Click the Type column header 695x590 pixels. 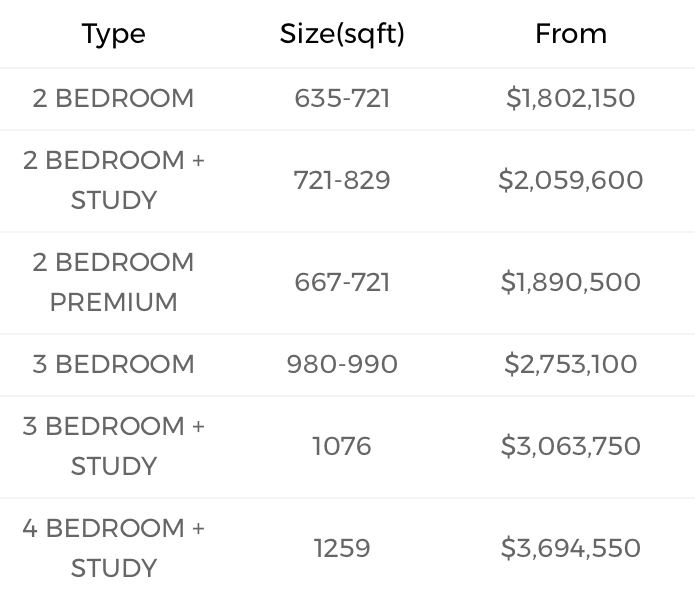pyautogui.click(x=113, y=34)
